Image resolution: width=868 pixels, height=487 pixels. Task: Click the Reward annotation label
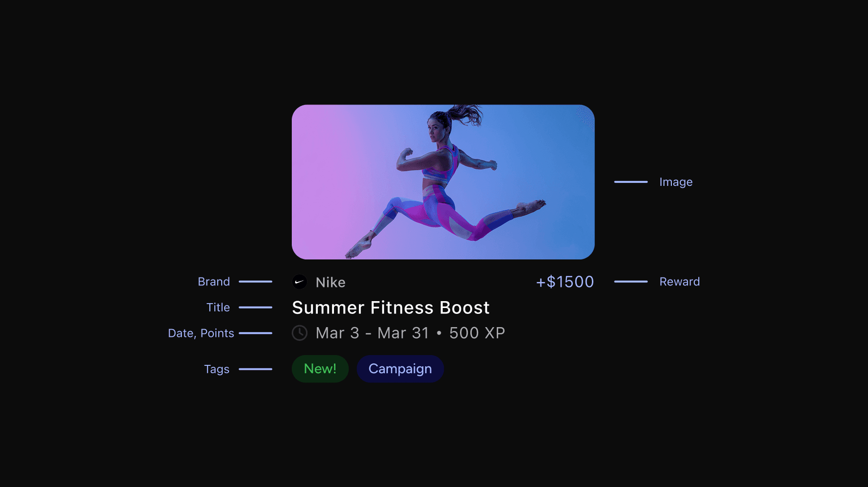pos(680,282)
